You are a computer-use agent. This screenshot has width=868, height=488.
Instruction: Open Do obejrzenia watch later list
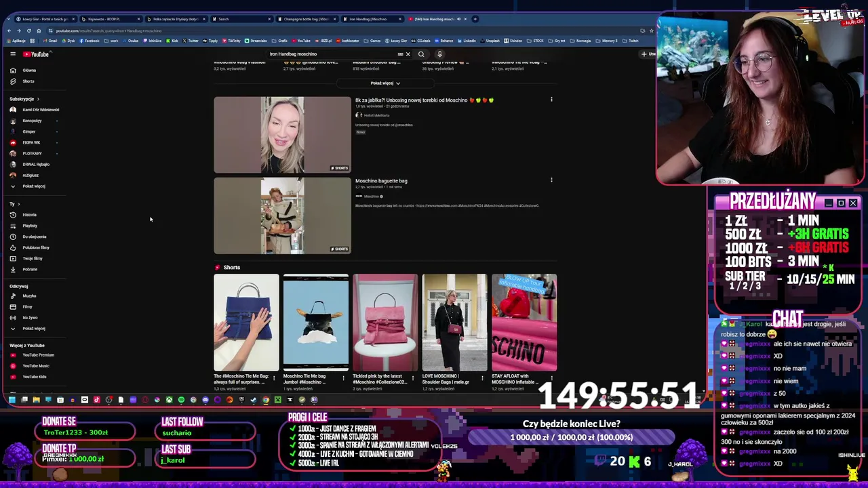(x=29, y=237)
